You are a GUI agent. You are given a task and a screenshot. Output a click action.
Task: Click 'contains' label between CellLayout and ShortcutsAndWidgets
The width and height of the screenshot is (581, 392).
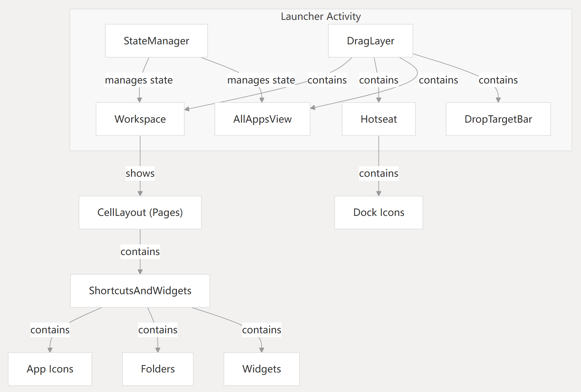(x=140, y=251)
